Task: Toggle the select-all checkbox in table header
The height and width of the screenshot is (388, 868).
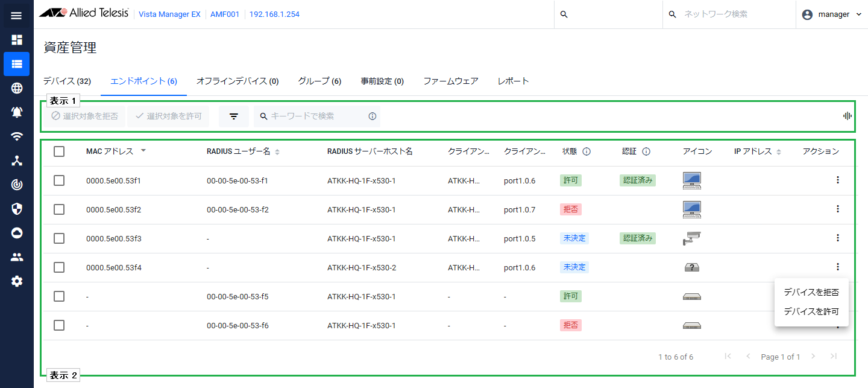Action: pos(59,151)
